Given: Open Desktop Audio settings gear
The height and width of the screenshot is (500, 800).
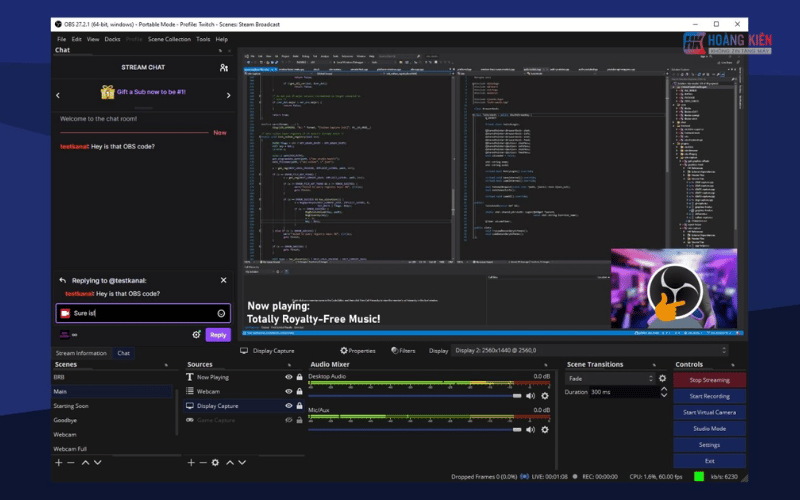Looking at the screenshot, I should pyautogui.click(x=545, y=396).
